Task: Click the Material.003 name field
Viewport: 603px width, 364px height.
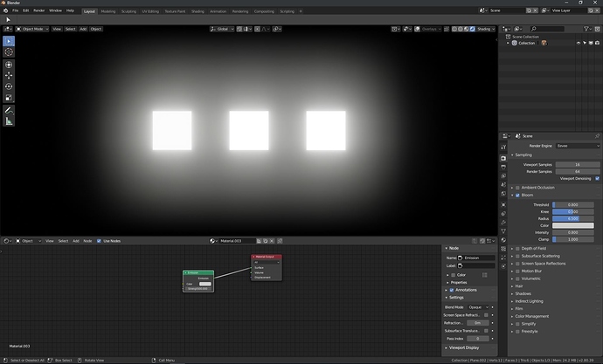Action: (238, 241)
